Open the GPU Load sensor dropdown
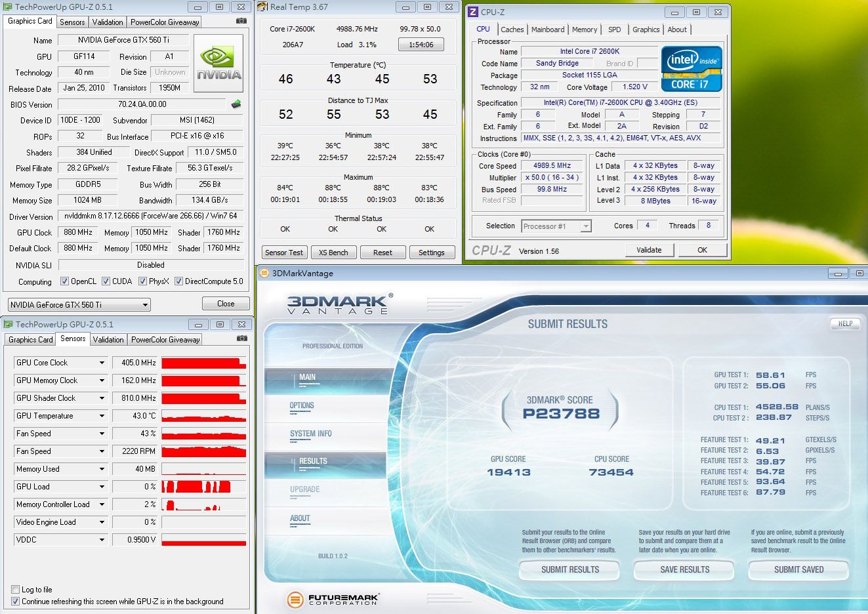868x614 pixels. pos(102,487)
